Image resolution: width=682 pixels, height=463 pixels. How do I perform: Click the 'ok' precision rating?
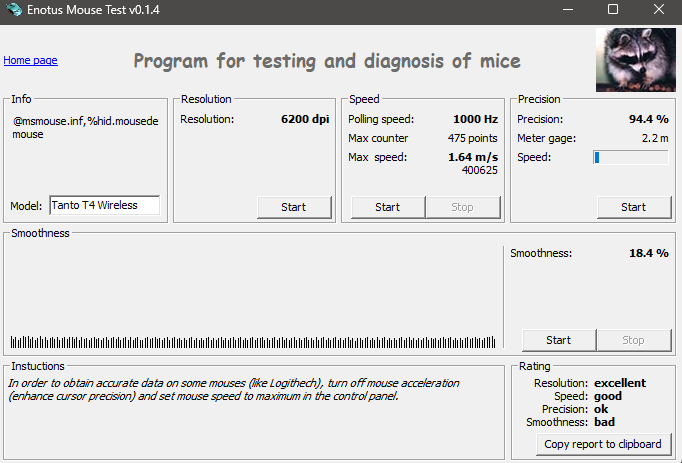tap(601, 409)
